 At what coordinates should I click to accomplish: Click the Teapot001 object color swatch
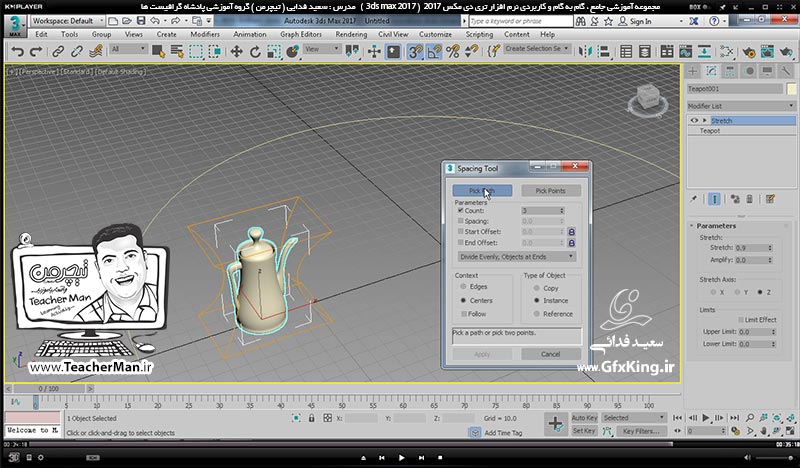[x=791, y=89]
